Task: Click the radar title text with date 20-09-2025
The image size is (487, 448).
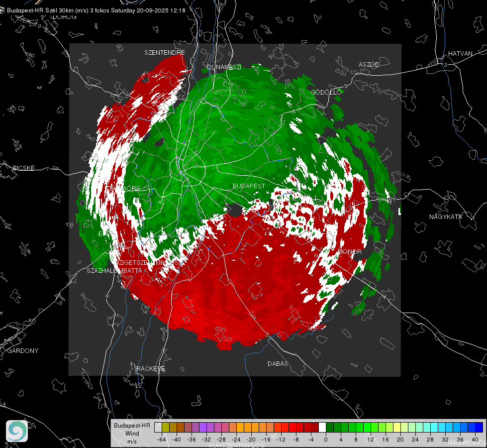Action: click(x=96, y=10)
